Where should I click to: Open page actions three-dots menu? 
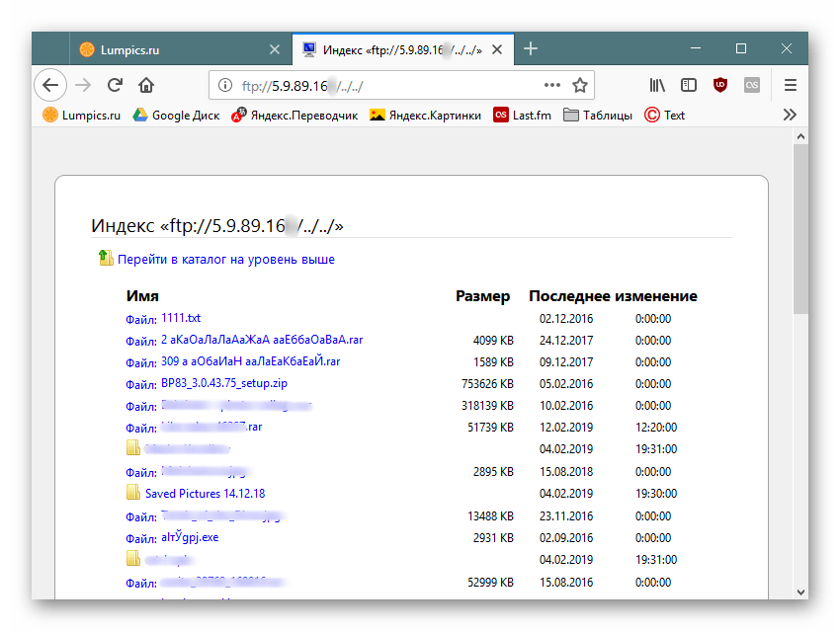click(x=551, y=85)
